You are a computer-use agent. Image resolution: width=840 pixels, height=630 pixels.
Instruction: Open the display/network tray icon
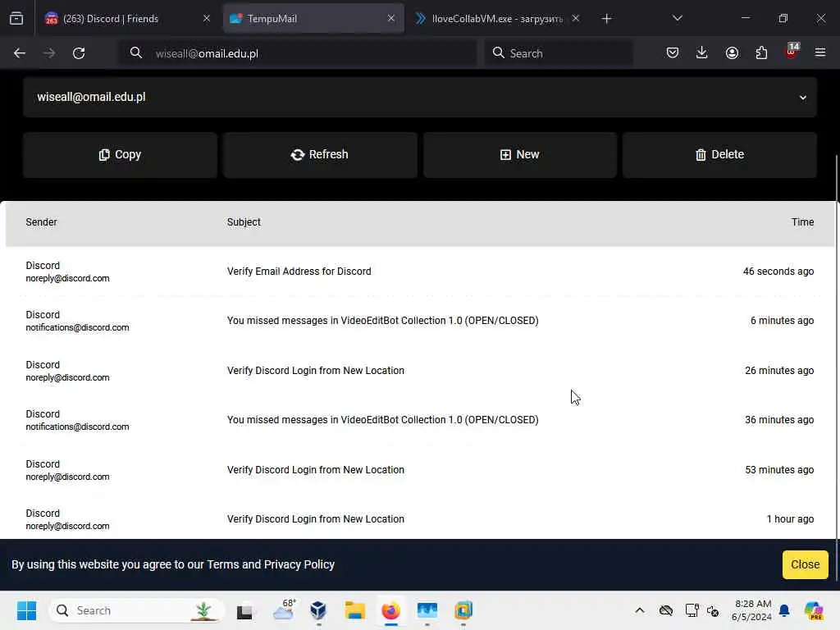(692, 610)
